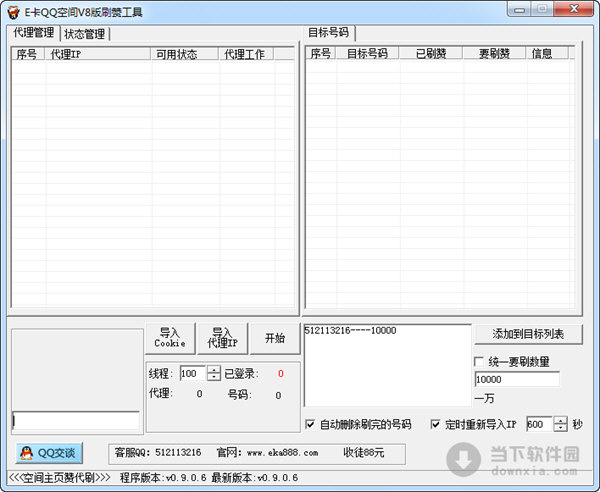Enable 统一要刷数量 checkbox

click(x=478, y=362)
